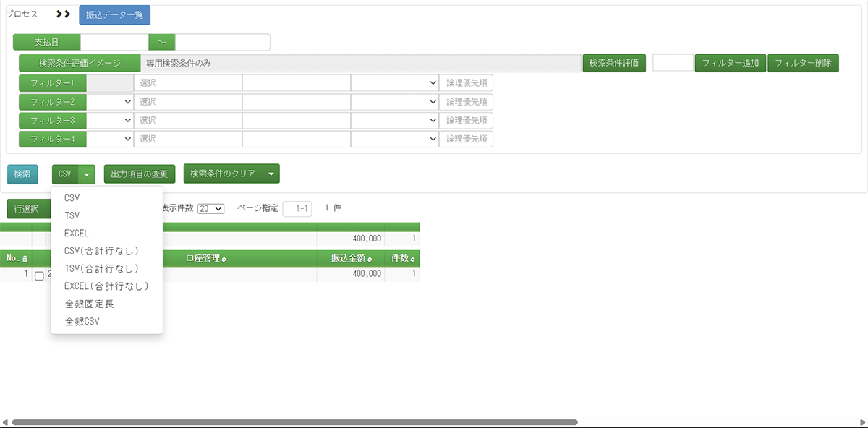Viewport: 868px width, 428px height.
Task: Click the scrollbar left arrow
Action: point(5,422)
